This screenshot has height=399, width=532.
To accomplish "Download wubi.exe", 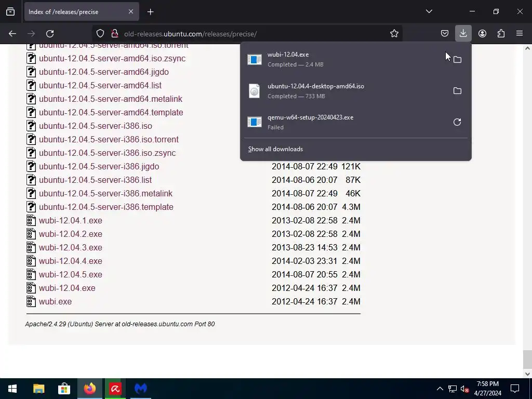I will (x=55, y=302).
